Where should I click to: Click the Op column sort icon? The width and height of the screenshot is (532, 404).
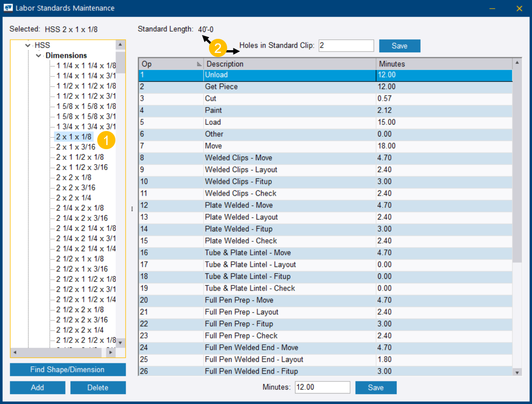tap(199, 65)
